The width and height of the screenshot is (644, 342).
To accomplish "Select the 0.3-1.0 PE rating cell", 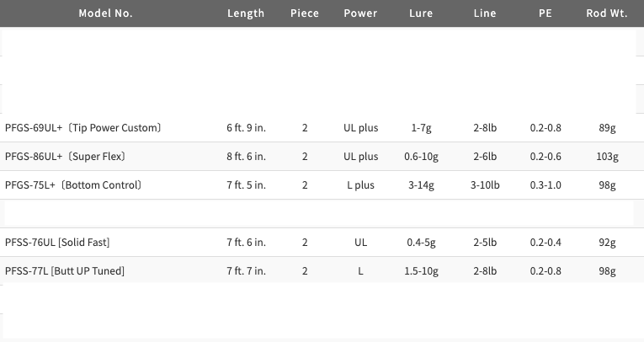I will [x=546, y=185].
